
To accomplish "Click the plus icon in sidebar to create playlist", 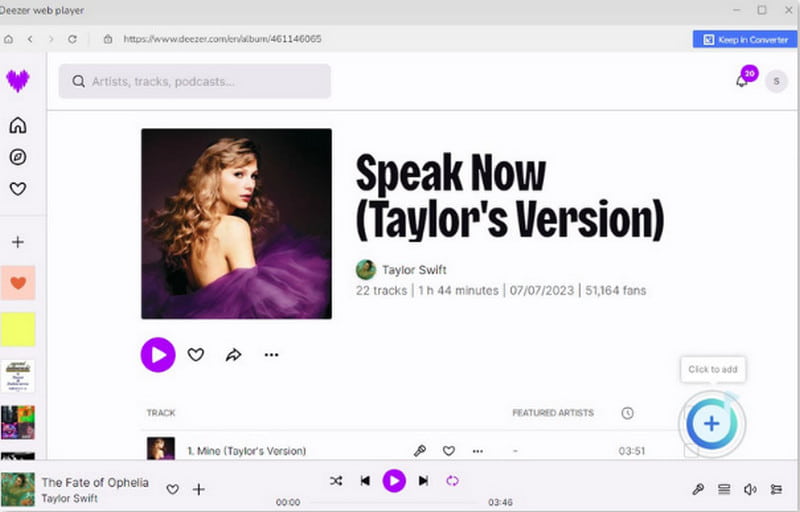I will click(18, 242).
